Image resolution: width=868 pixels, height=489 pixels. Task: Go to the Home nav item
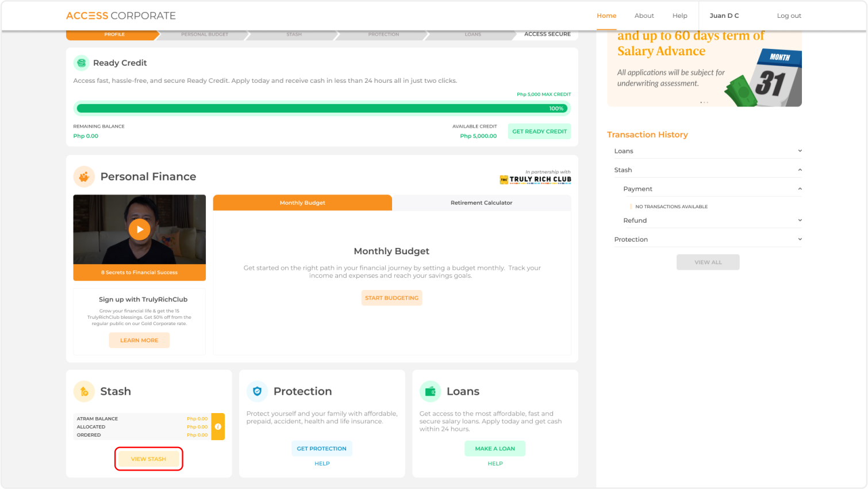point(606,16)
